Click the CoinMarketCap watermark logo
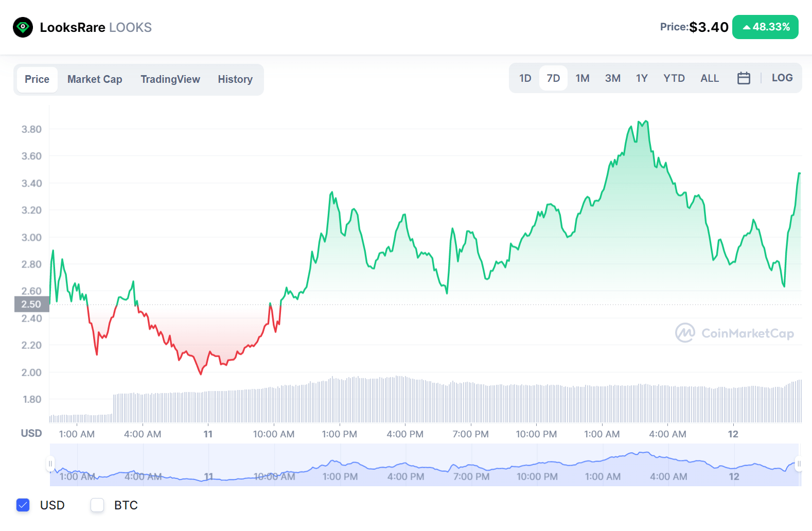Screen dimensions: 812x531 734,333
